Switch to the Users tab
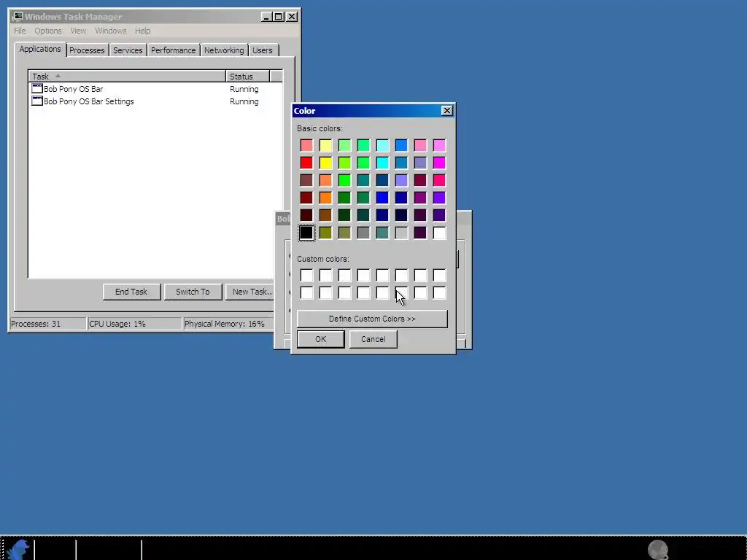Screen dimensions: 747x560 [x=263, y=50]
